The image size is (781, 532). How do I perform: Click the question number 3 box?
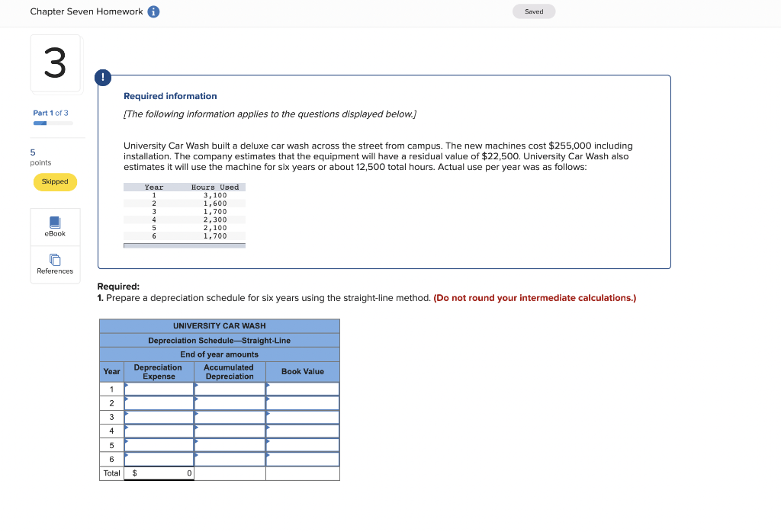tap(55, 63)
